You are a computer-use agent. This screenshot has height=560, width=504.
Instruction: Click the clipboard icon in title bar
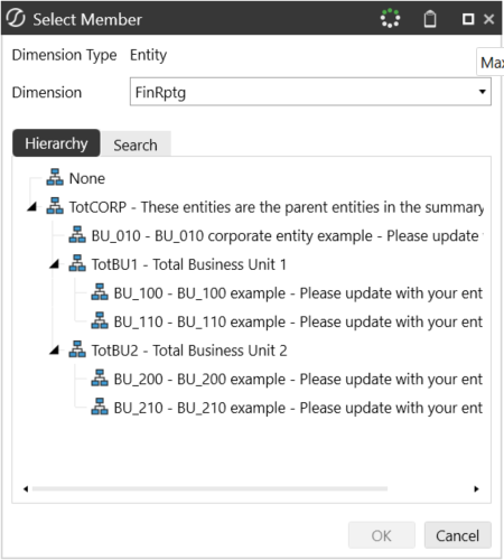430,19
